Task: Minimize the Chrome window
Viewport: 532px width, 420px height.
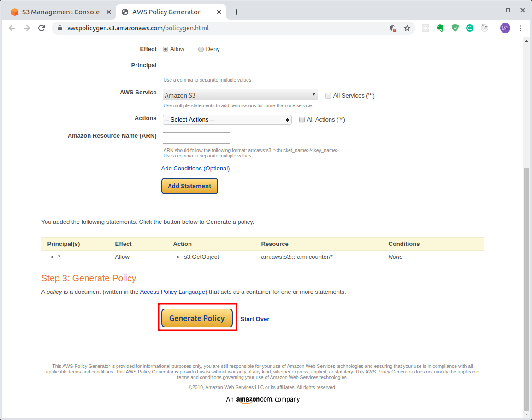Action: point(493,11)
